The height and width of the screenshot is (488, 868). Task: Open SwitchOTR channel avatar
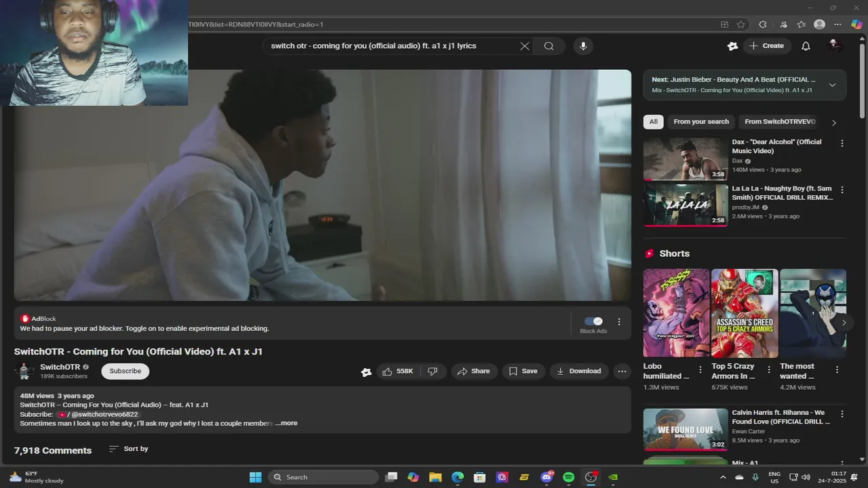[25, 371]
